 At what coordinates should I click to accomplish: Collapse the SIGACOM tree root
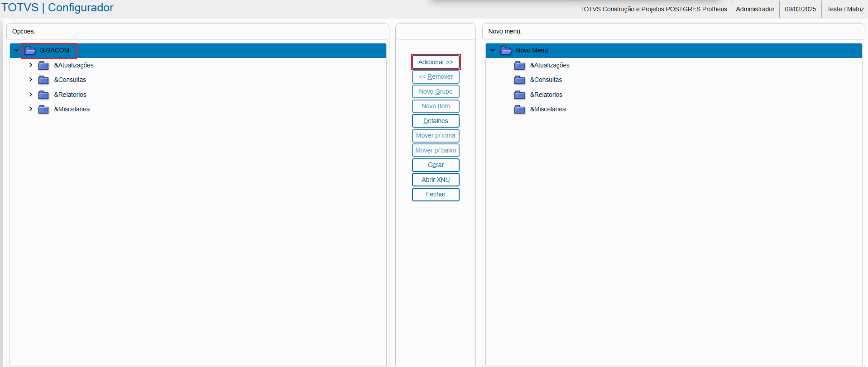tap(17, 50)
